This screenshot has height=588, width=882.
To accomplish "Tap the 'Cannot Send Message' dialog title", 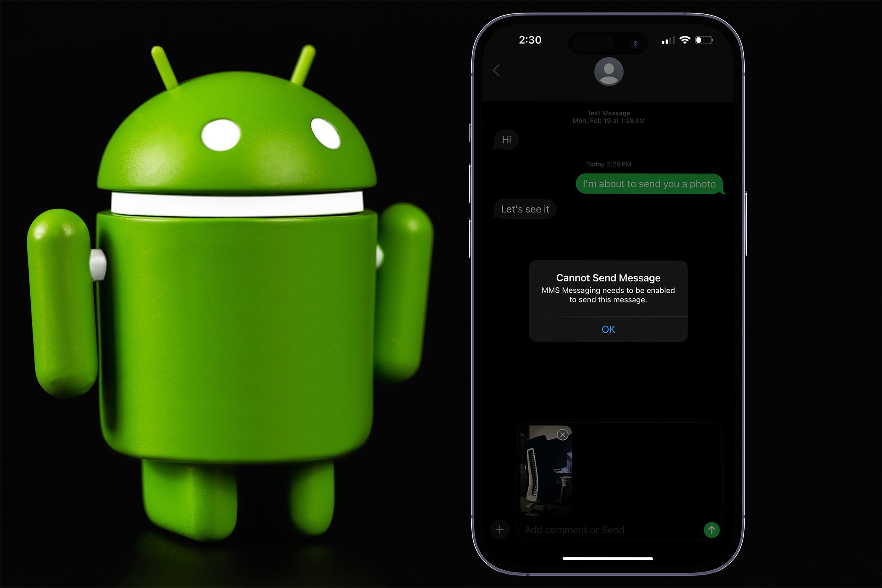I will [609, 277].
